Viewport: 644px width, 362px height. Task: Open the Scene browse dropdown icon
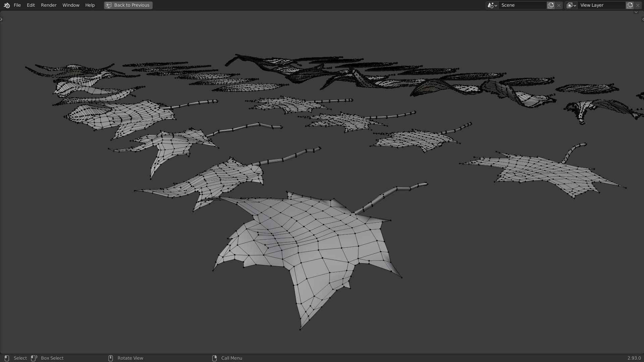point(492,5)
